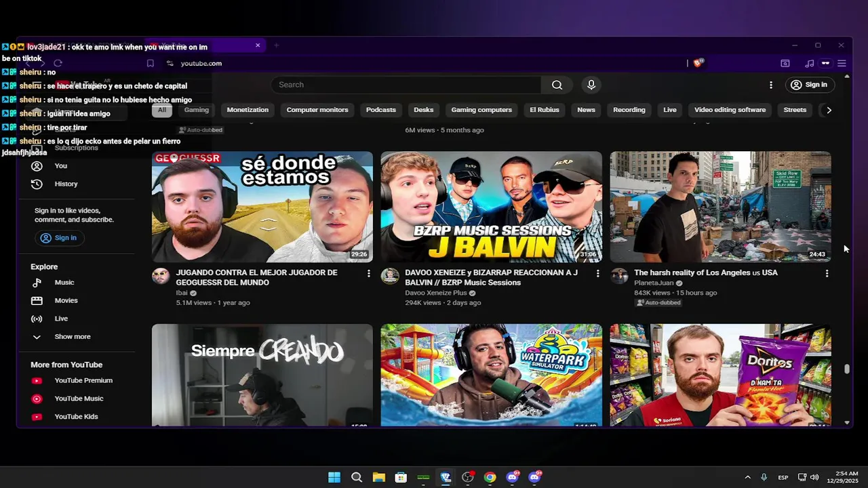Open options menu for the J Balvin reaction video
This screenshot has height=488, width=868.
597,273
